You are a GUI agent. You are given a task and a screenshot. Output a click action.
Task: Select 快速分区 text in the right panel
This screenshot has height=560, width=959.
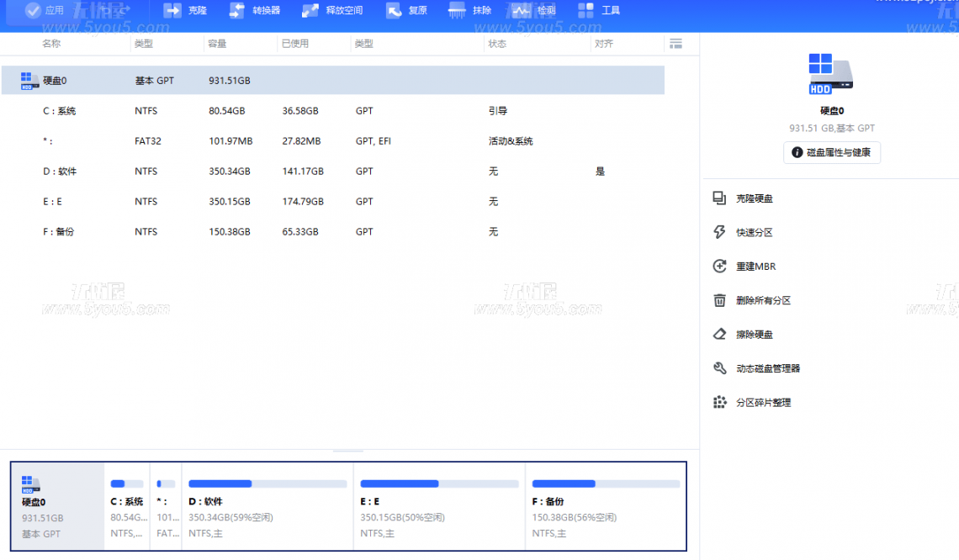click(754, 232)
